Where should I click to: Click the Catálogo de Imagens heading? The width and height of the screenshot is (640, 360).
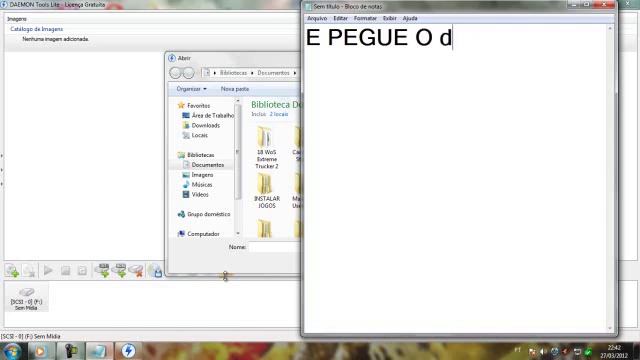[x=36, y=29]
